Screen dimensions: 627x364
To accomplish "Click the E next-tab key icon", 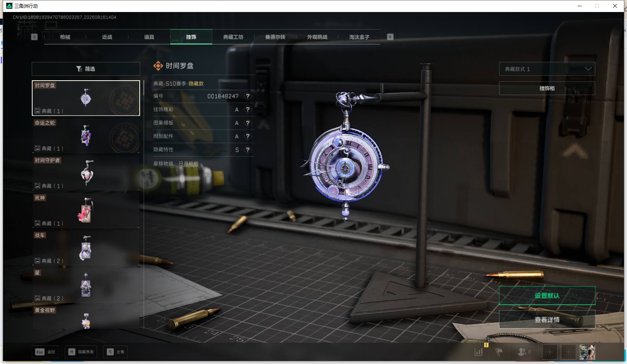I will (390, 37).
